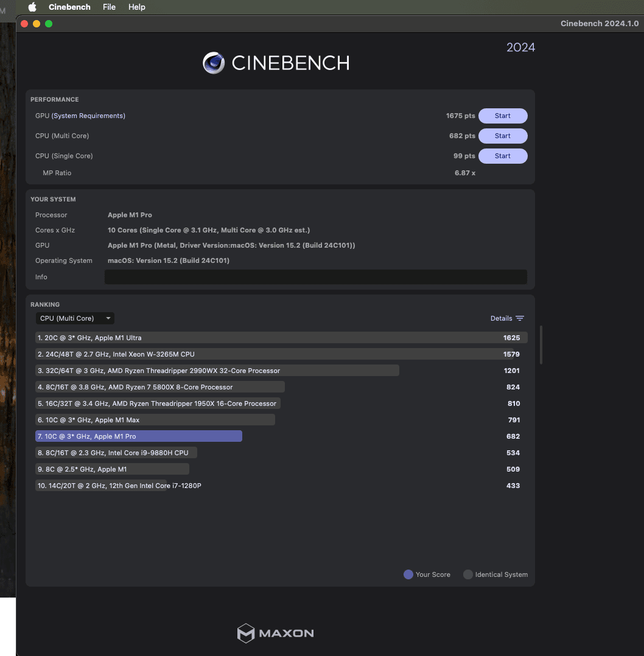
Task: Click the 99 pts single core score
Action: click(464, 156)
